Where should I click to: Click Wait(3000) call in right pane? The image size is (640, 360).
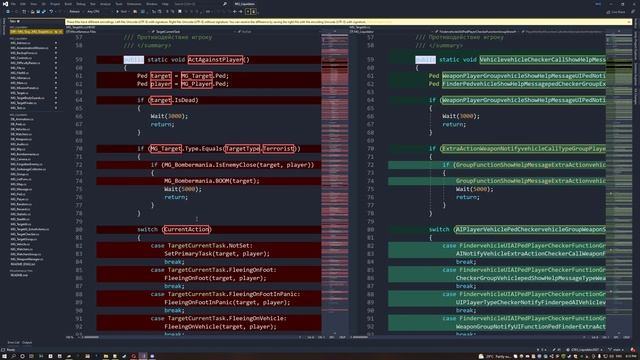point(461,116)
